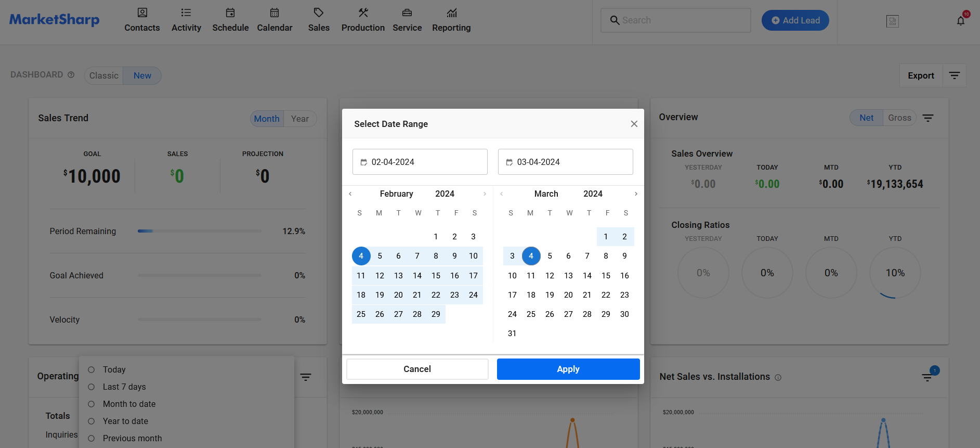Click the Production menu label

[363, 28]
